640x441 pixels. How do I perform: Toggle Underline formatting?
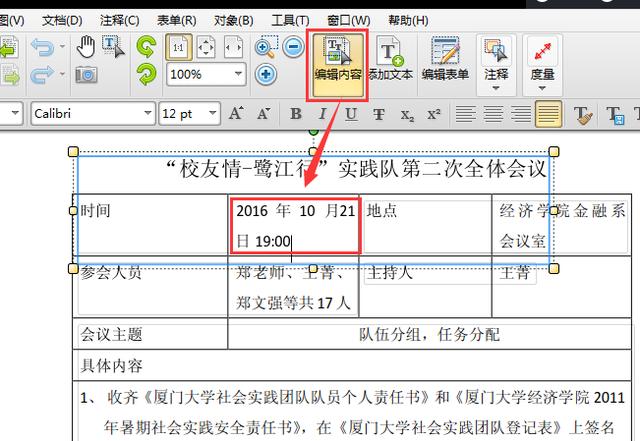pyautogui.click(x=351, y=114)
